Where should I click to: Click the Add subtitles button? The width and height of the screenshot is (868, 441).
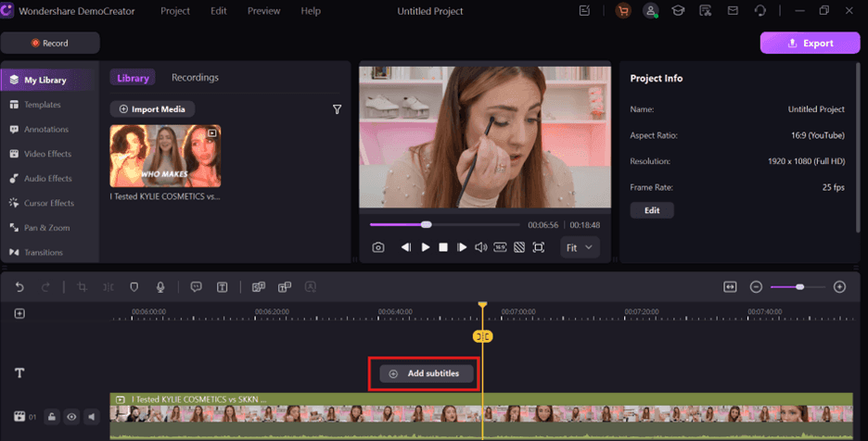pos(426,373)
